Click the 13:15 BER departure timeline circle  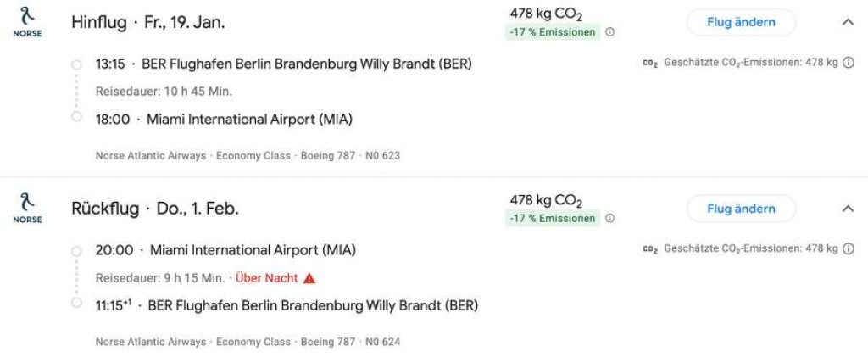(76, 64)
